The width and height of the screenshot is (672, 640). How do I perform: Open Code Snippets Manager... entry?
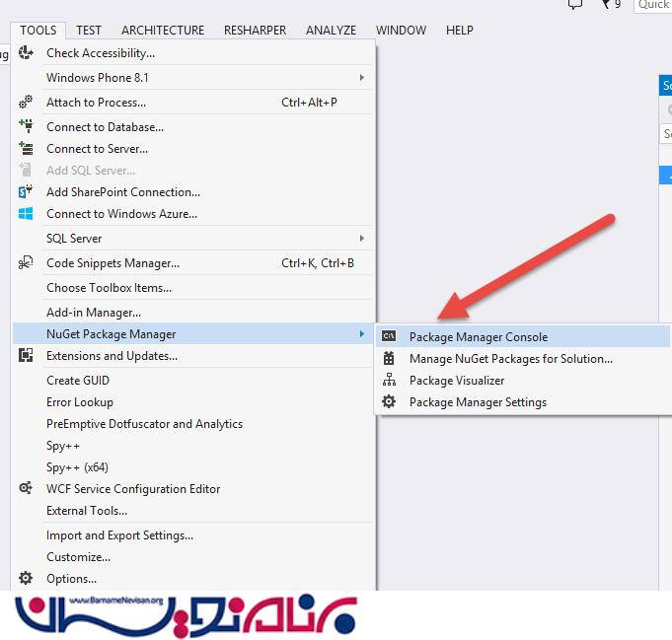pyautogui.click(x=193, y=263)
